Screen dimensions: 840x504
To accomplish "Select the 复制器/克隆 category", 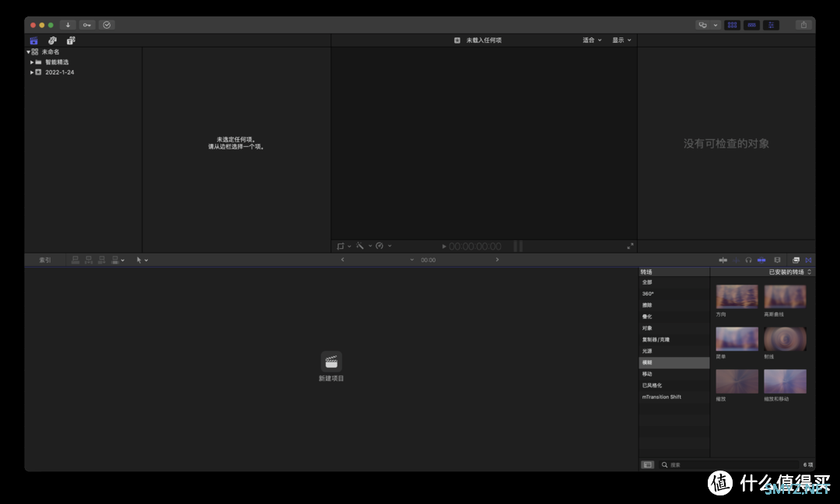I will (x=674, y=340).
